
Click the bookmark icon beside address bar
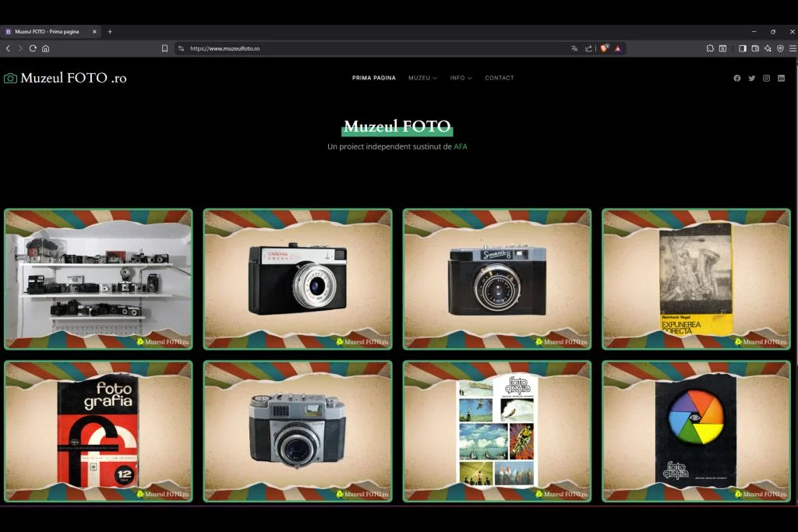[164, 48]
